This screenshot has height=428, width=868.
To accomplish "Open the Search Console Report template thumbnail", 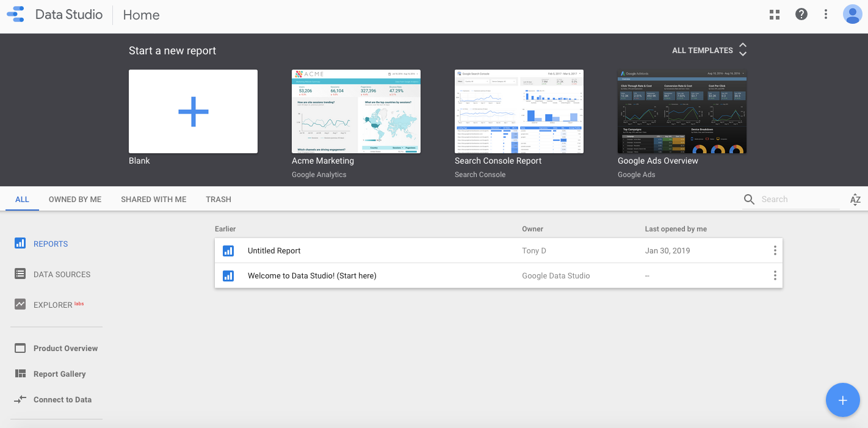I will (519, 111).
